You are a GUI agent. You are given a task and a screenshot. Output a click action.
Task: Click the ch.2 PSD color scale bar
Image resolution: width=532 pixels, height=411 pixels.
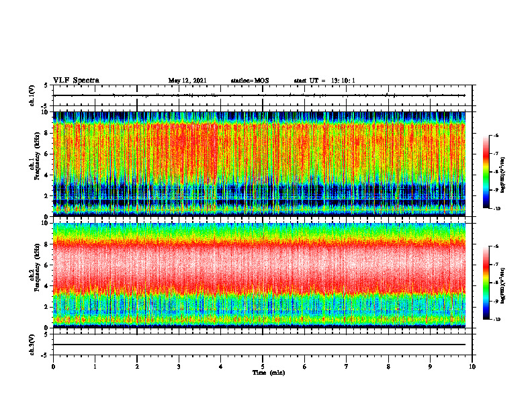pyautogui.click(x=486, y=283)
